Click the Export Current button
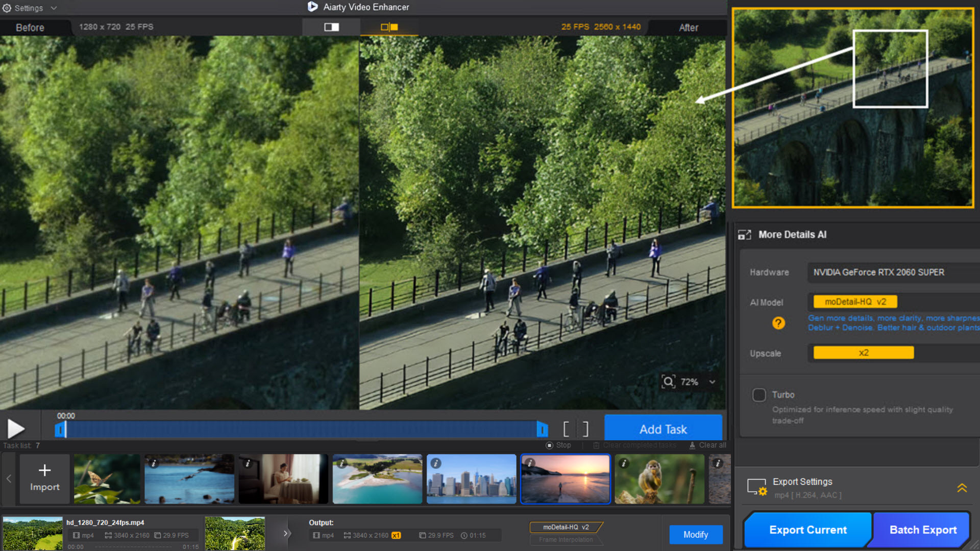The width and height of the screenshot is (980, 551). pos(807,530)
